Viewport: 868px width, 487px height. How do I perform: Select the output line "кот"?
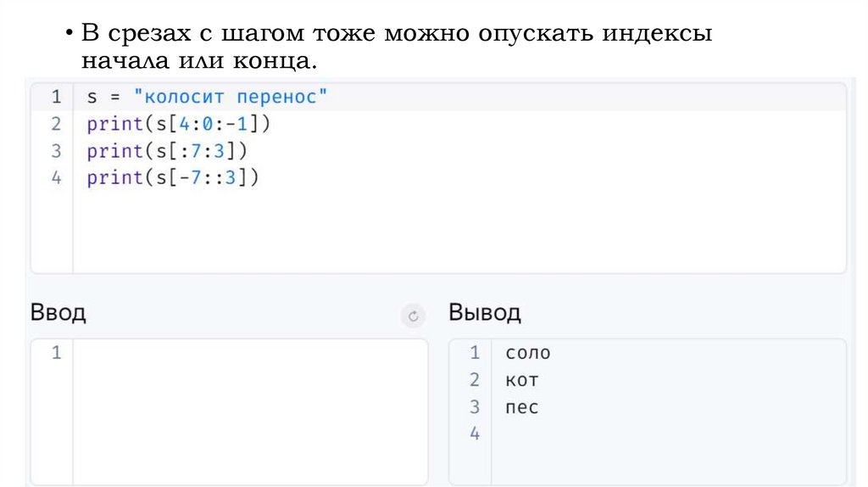521,380
